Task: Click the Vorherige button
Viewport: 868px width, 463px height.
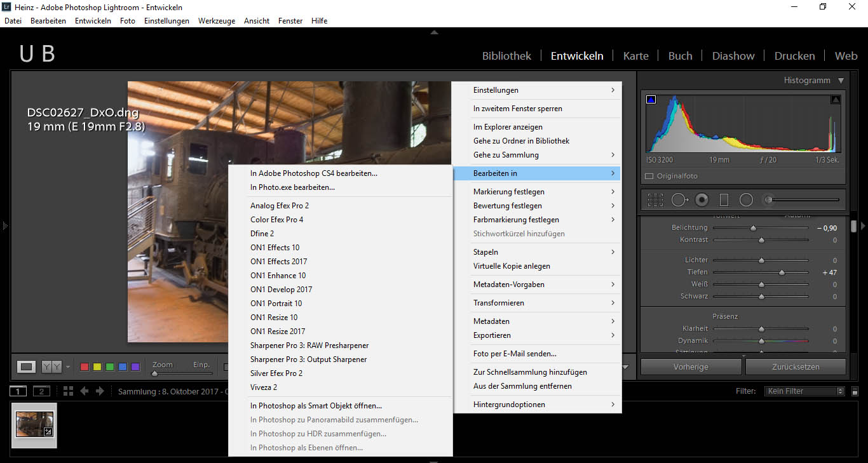Action: tap(691, 367)
